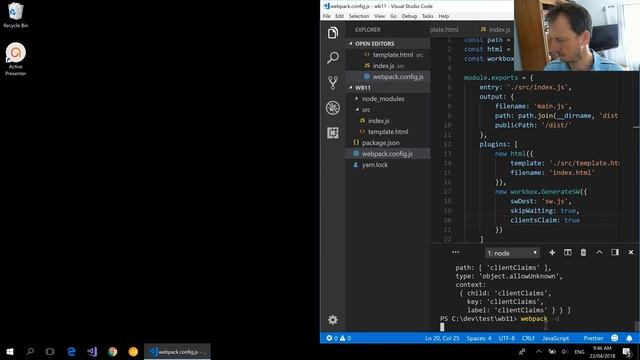Open the panel's more options ellipsis
Viewport: 640px width, 360px height.
click(x=456, y=252)
